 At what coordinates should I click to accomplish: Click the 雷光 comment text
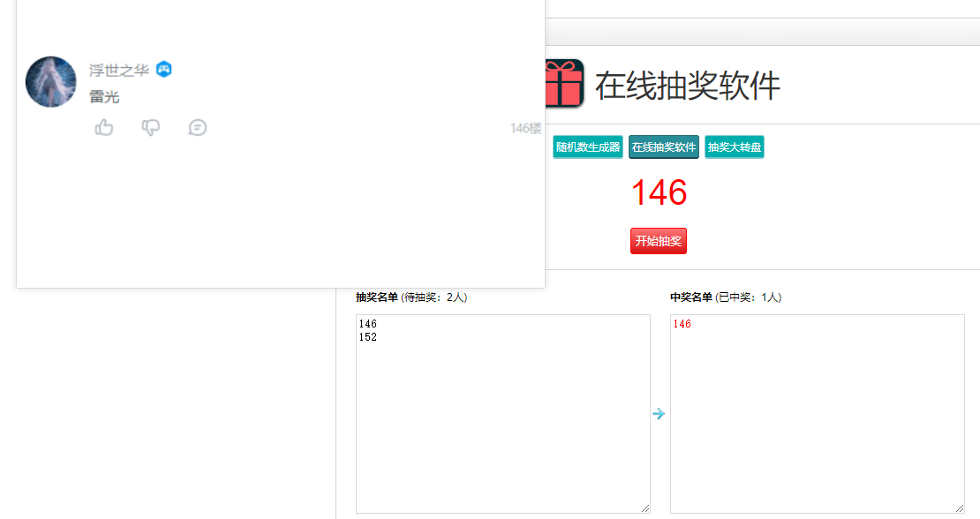(104, 97)
